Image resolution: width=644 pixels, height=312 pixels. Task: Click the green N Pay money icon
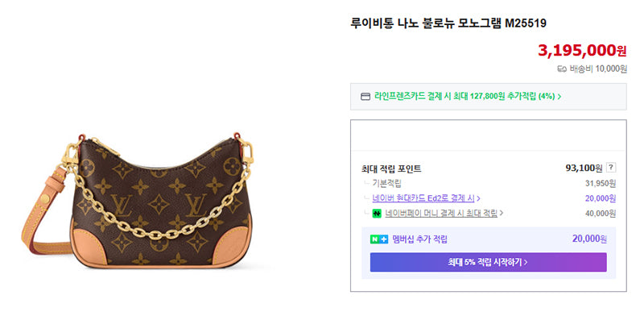click(377, 214)
